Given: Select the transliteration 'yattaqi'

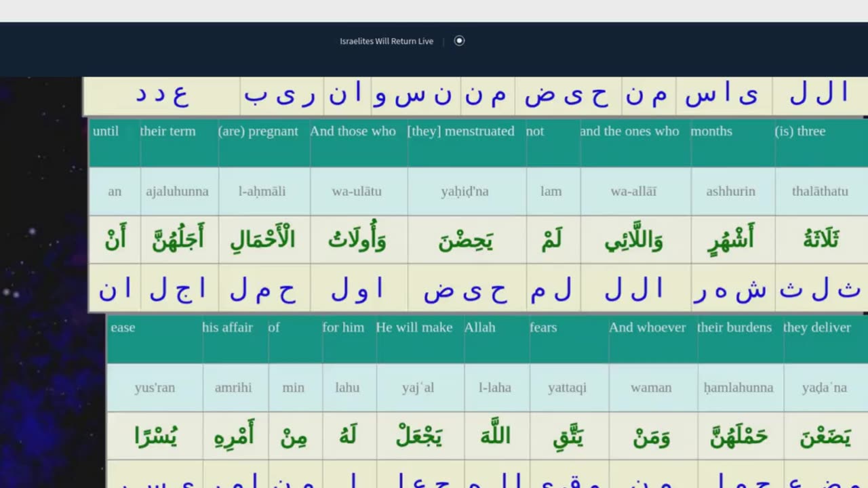Looking at the screenshot, I should pos(567,388).
